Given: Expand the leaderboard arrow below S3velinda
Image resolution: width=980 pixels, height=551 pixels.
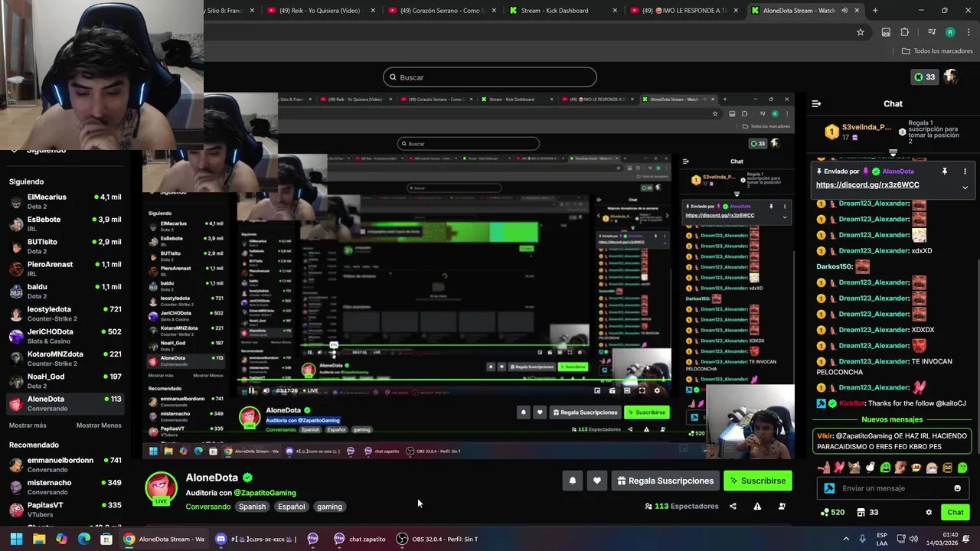Looking at the screenshot, I should [x=893, y=153].
